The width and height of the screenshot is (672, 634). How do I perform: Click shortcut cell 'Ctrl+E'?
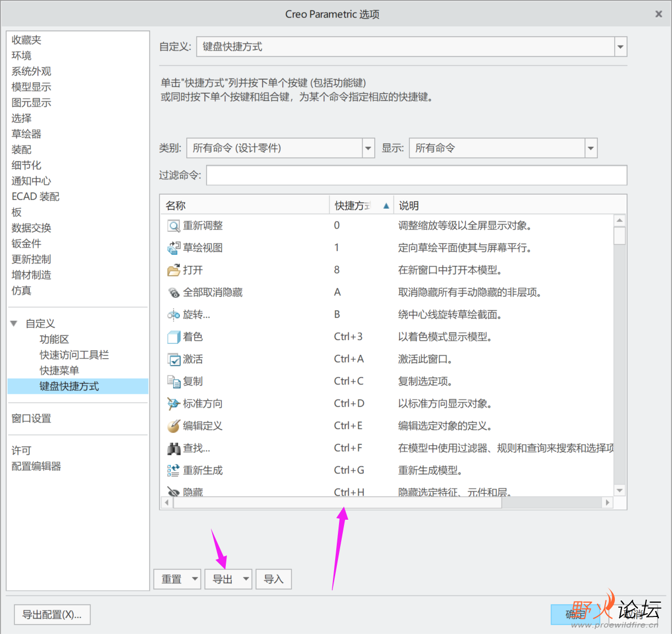click(348, 426)
